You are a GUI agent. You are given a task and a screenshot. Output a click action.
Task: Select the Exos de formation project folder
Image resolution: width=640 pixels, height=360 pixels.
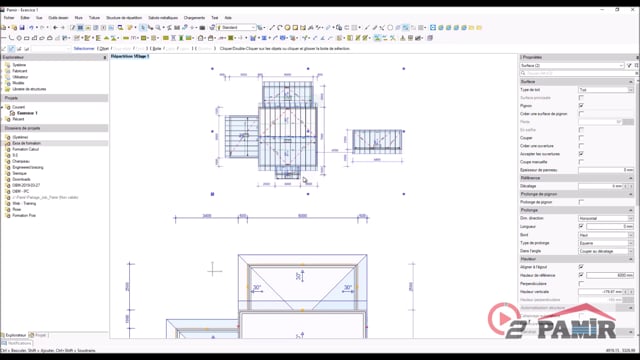pos(26,143)
